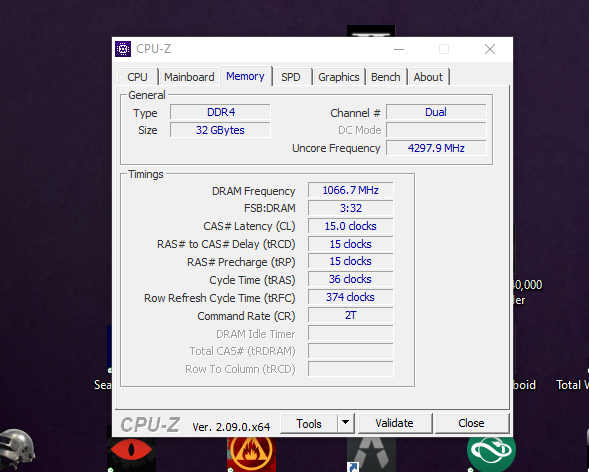589x472 pixels.
Task: Open the SPD tab
Action: tap(291, 77)
